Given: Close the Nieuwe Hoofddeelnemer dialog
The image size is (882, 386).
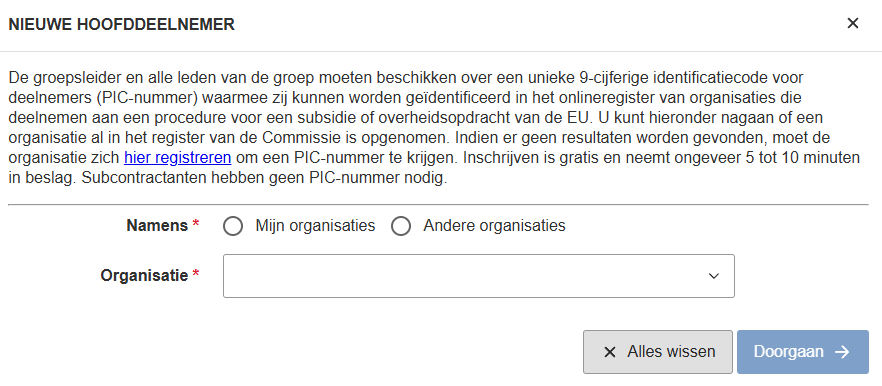Looking at the screenshot, I should [x=853, y=24].
